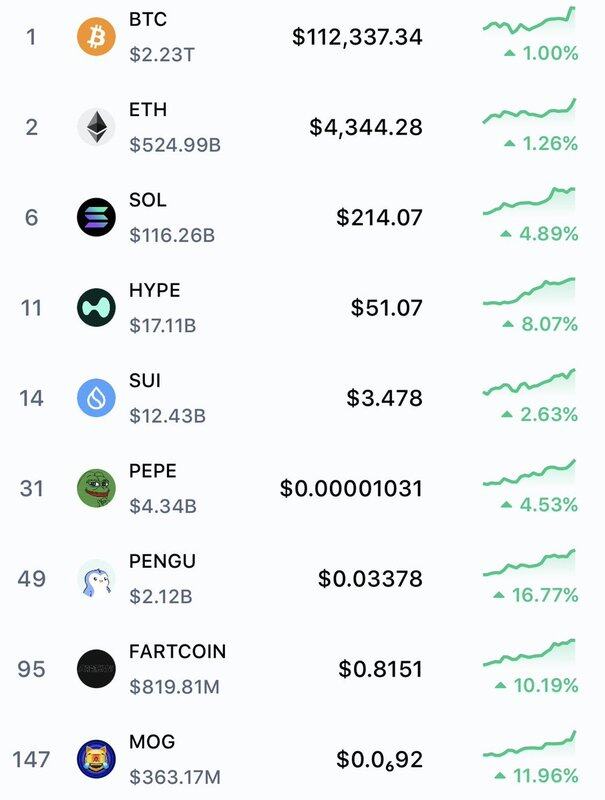The height and width of the screenshot is (800, 605).
Task: Tap the PEPE frog icon
Action: pyautogui.click(x=96, y=488)
